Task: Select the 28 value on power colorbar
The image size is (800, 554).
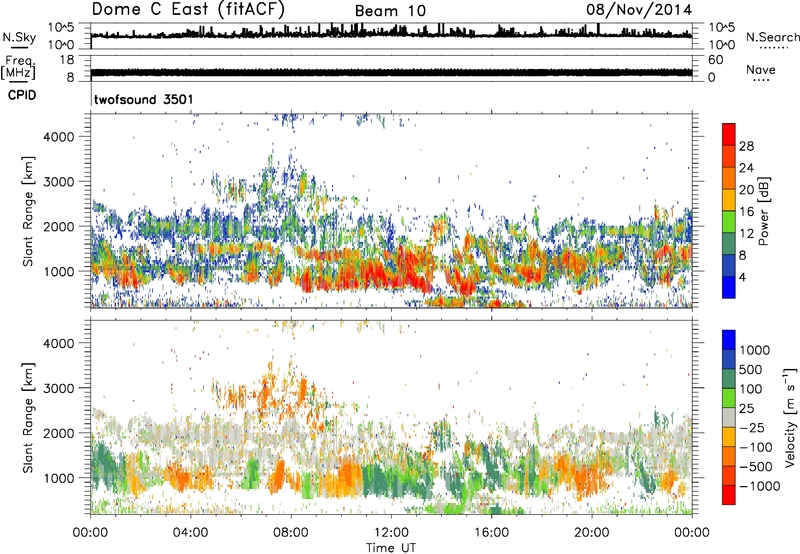Action: pyautogui.click(x=746, y=146)
